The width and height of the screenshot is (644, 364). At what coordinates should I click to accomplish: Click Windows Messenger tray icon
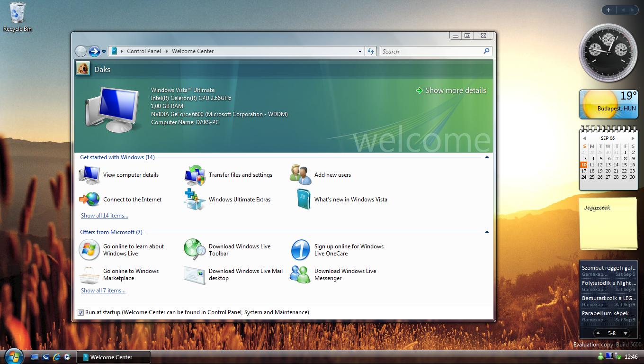pos(600,356)
